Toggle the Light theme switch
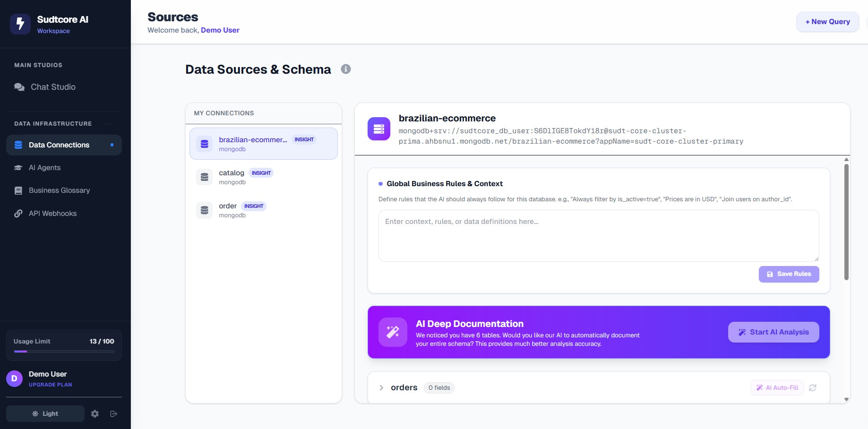868x429 pixels. (45, 414)
